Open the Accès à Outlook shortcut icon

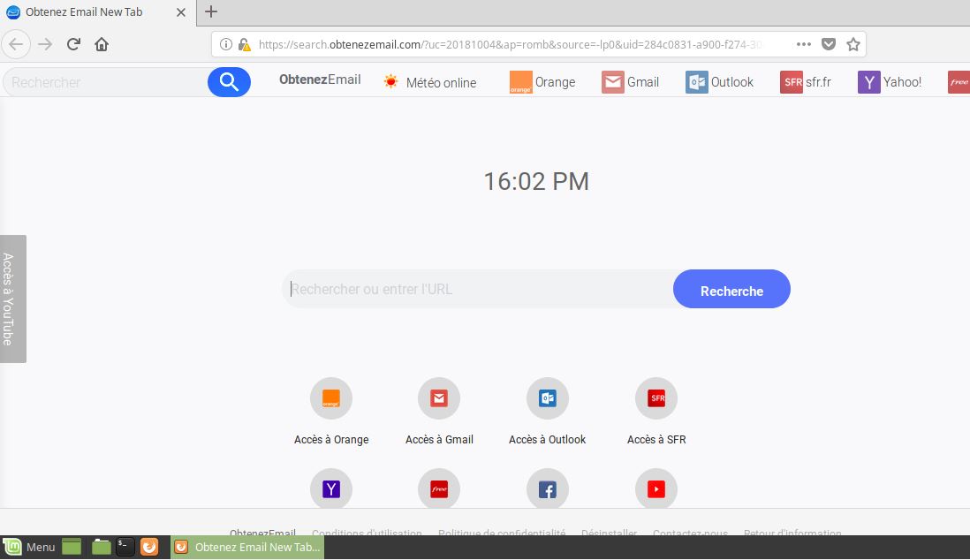548,398
